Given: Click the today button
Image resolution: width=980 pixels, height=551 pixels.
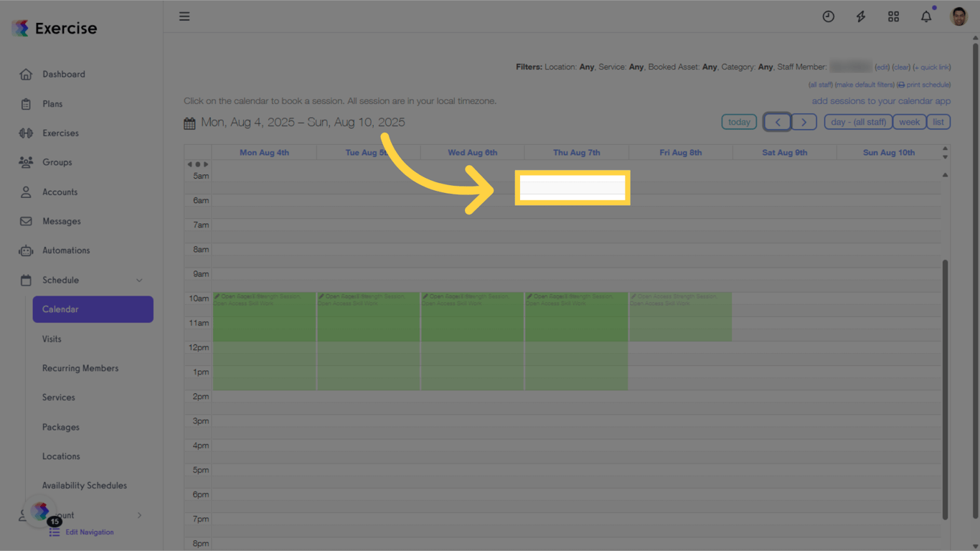Looking at the screenshot, I should [739, 121].
